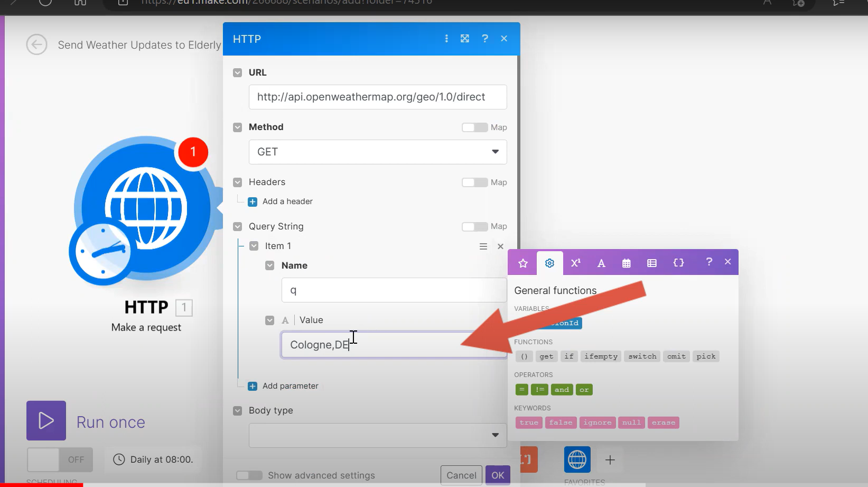Viewport: 868px width, 487px height.
Task: Open help for the HTTP dialog
Action: coord(485,39)
